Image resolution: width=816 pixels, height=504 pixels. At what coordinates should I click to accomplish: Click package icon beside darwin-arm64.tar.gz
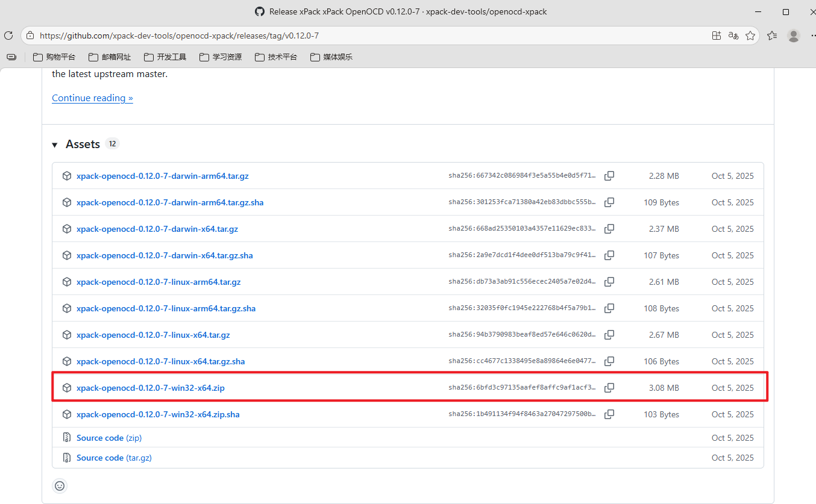tap(67, 176)
